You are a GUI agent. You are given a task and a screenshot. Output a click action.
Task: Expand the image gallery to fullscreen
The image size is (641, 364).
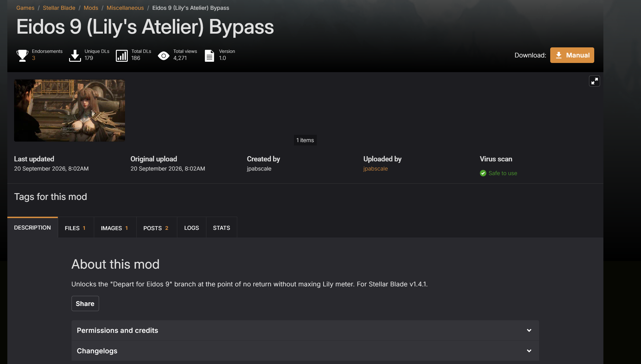tap(594, 81)
